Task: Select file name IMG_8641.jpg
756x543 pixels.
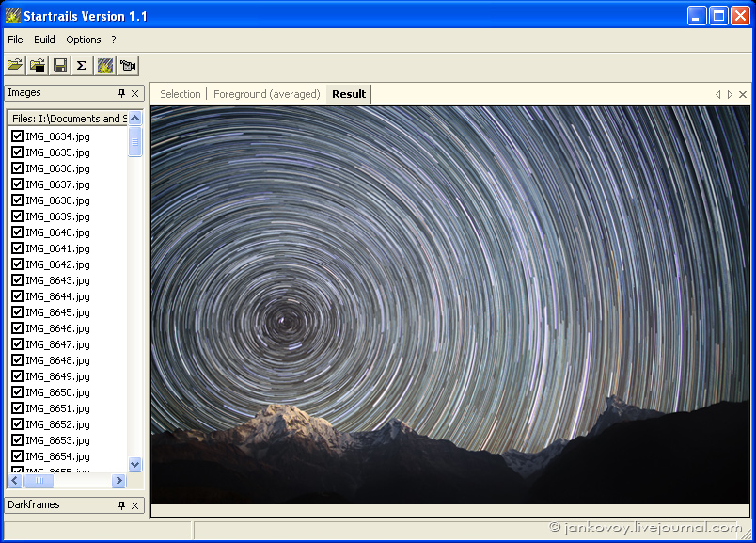Action: coord(57,248)
